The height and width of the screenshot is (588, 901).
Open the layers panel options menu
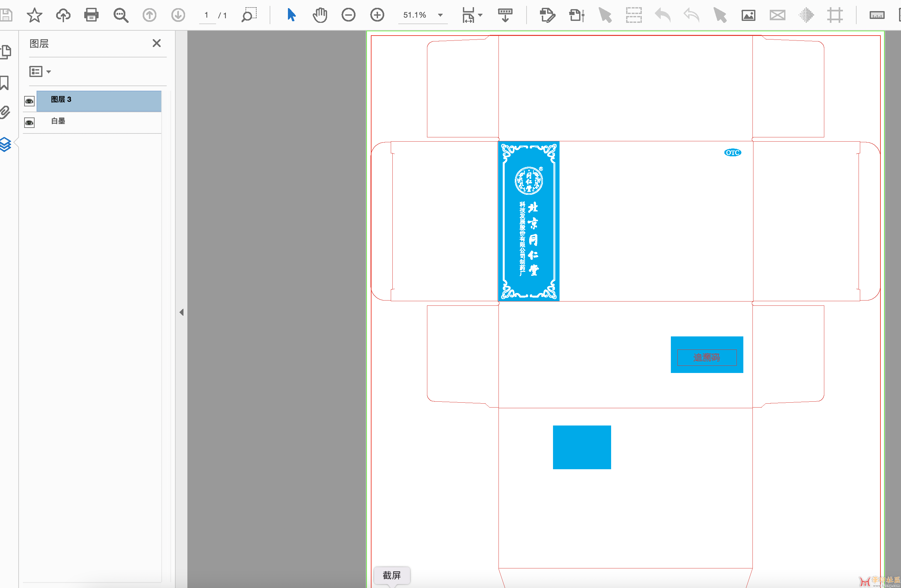coord(40,71)
